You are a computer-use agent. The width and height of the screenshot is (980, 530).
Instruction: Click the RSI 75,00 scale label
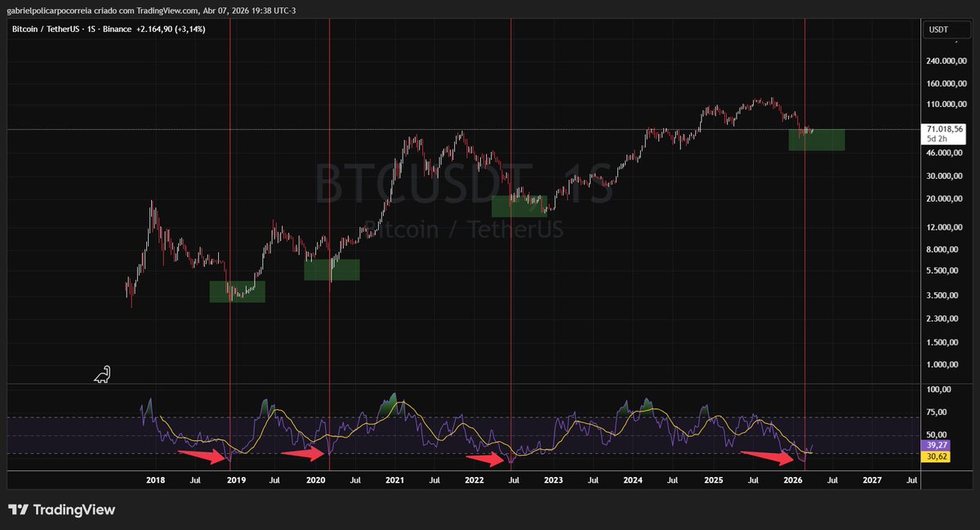point(937,412)
